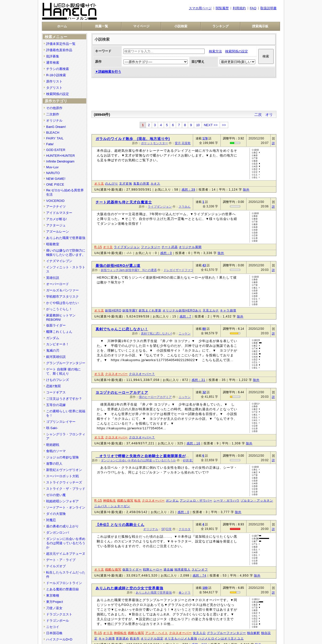322x644 pixels.
Task: Jump to last page with >> button
Action: [224, 125]
